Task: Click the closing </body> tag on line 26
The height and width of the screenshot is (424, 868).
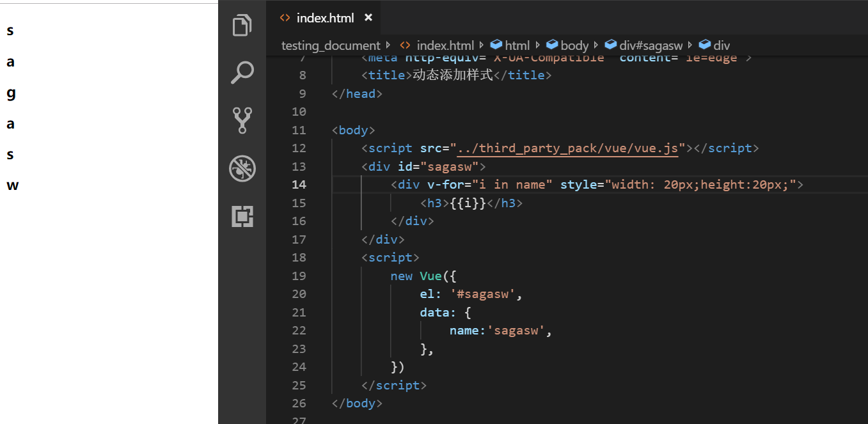Action: click(357, 404)
